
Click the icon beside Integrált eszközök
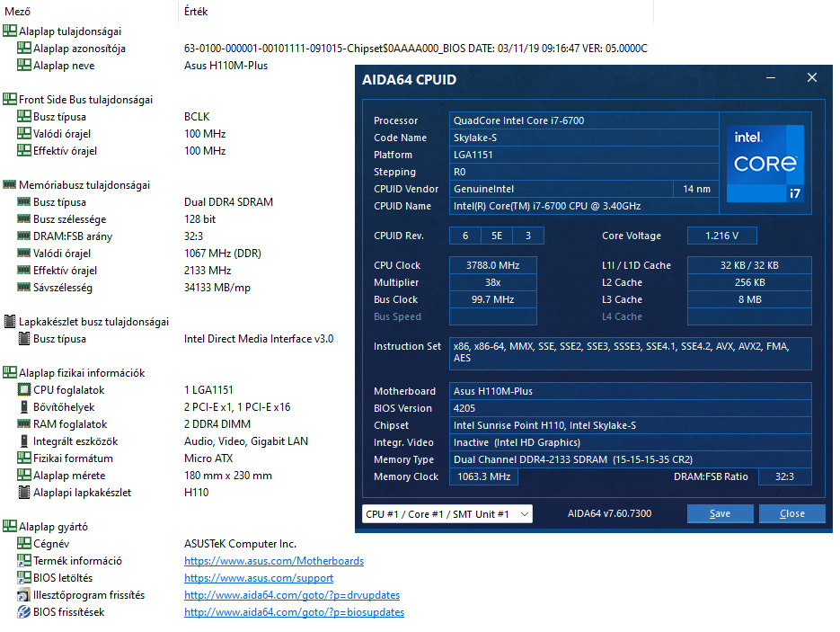(x=24, y=441)
